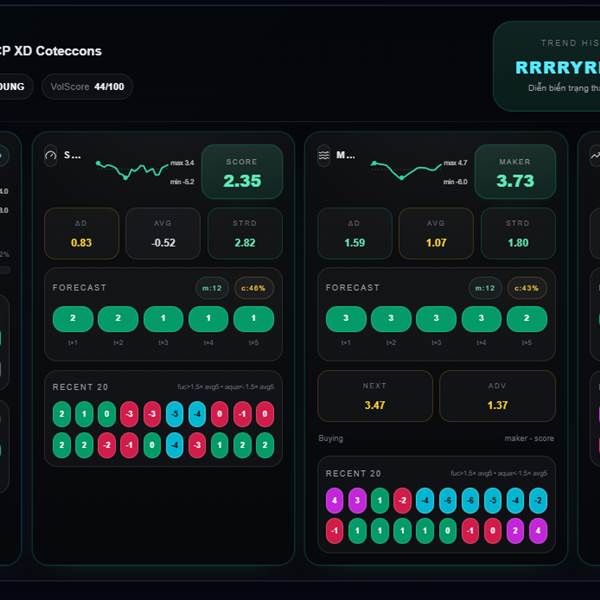Click the ΔD 1.59 tile
The width and height of the screenshot is (600, 600).
coord(355,233)
